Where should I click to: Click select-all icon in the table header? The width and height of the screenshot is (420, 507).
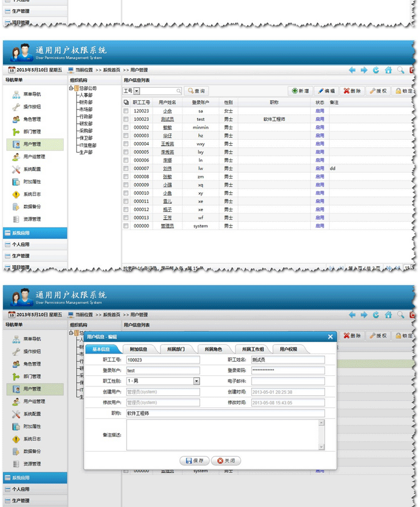click(x=126, y=103)
